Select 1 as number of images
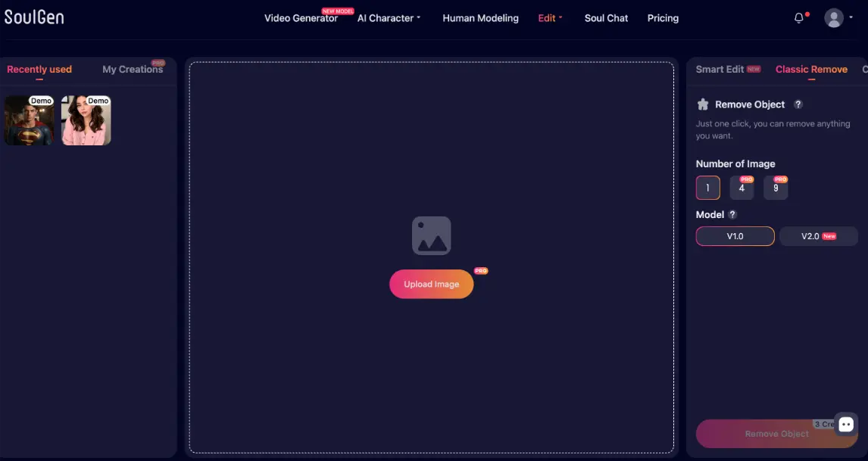This screenshot has height=461, width=868. tap(707, 187)
